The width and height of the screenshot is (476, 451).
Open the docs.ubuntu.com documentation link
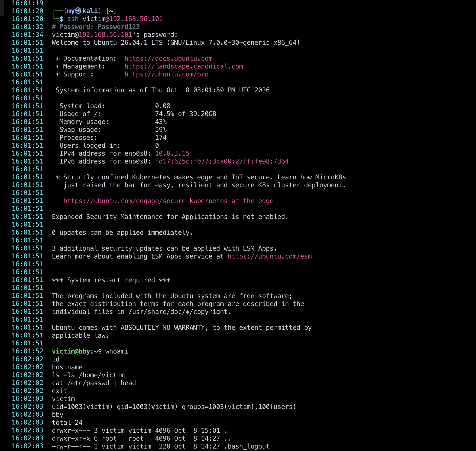(168, 58)
